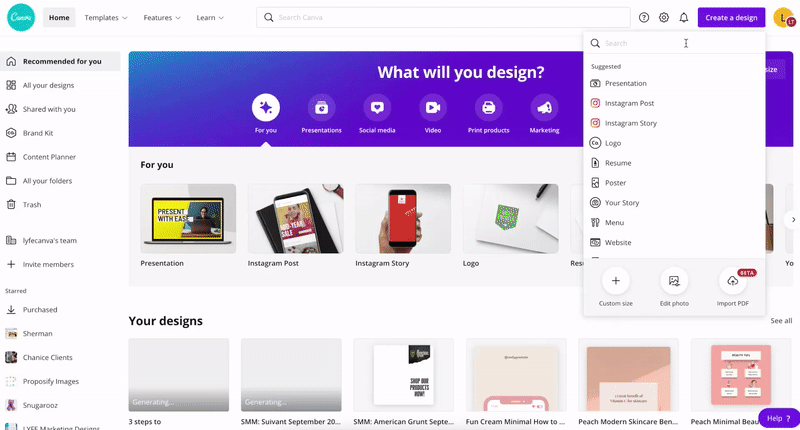Open All your folders in sidebar
The height and width of the screenshot is (430, 800).
(60, 181)
